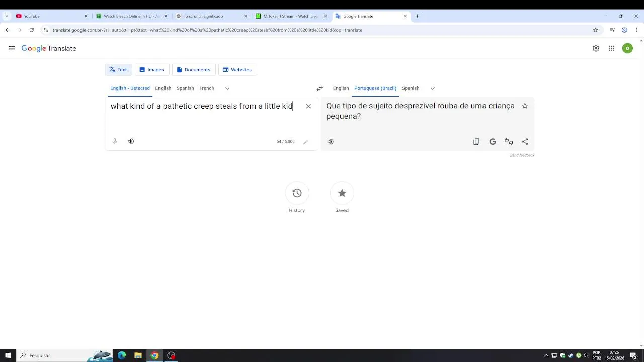
Task: Open the Google Translate main menu hamburger
Action: pos(12,48)
